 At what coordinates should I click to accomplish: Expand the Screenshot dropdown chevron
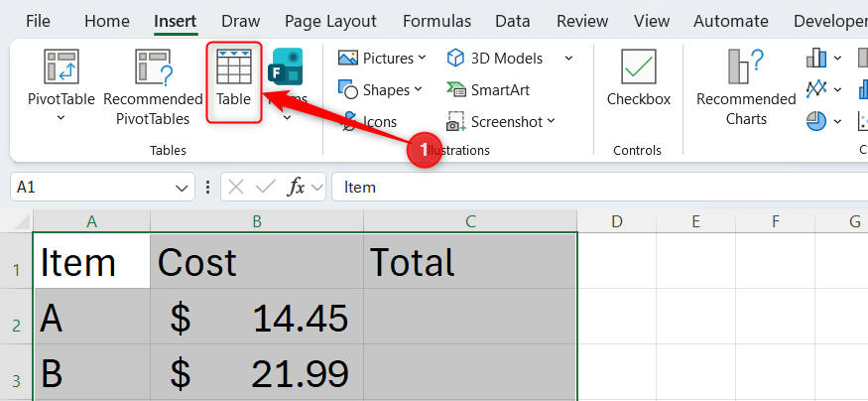pos(551,121)
